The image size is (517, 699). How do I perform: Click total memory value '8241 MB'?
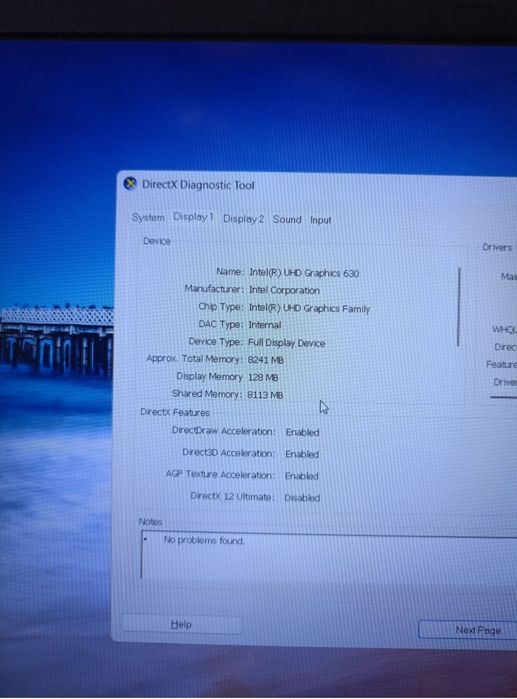(266, 360)
